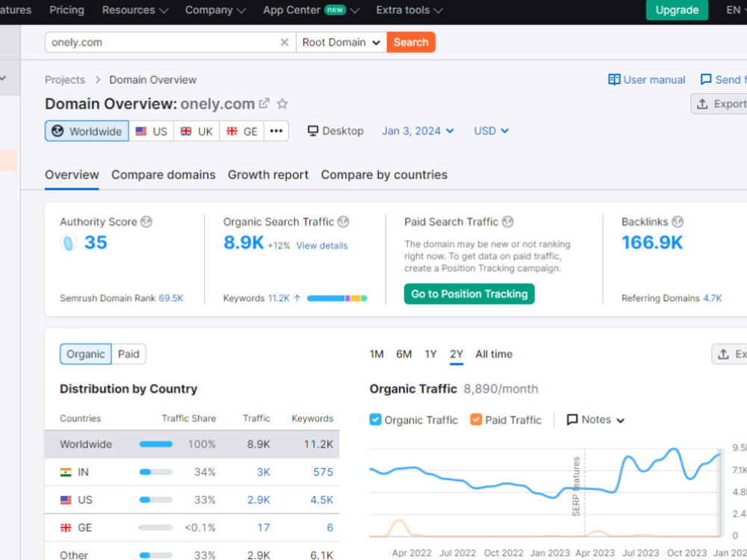747x560 pixels.
Task: Select 1Y time range
Action: 431,354
